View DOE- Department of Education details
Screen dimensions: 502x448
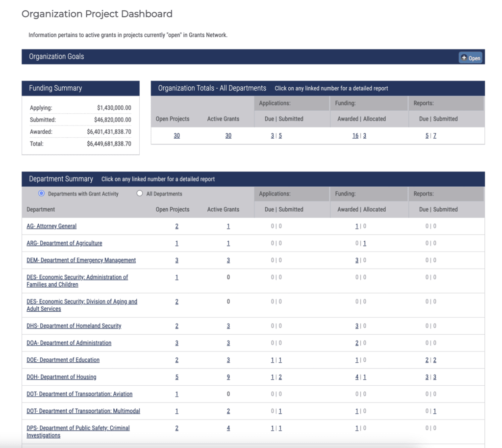pyautogui.click(x=63, y=360)
